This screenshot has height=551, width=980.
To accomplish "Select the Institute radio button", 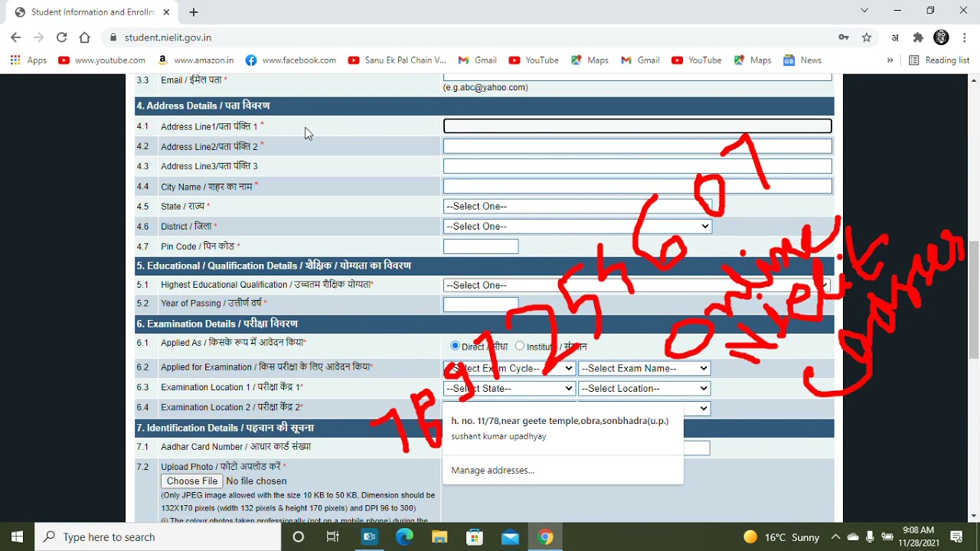I will point(520,346).
